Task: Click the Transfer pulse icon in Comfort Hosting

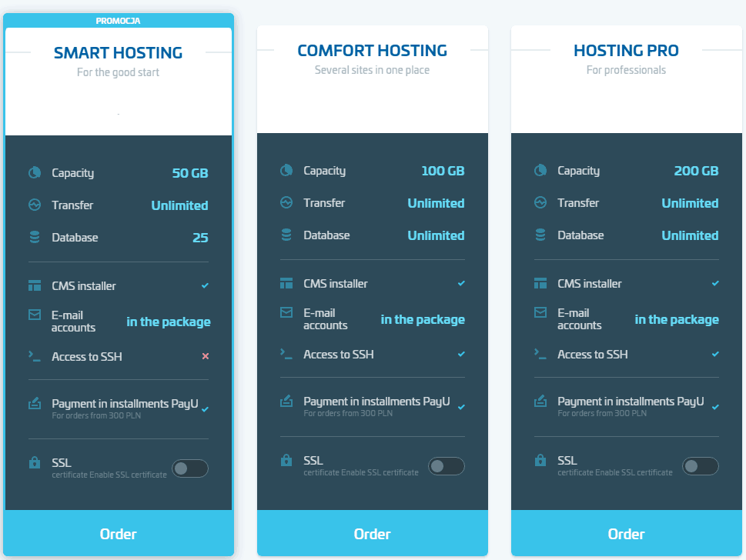Action: point(286,202)
